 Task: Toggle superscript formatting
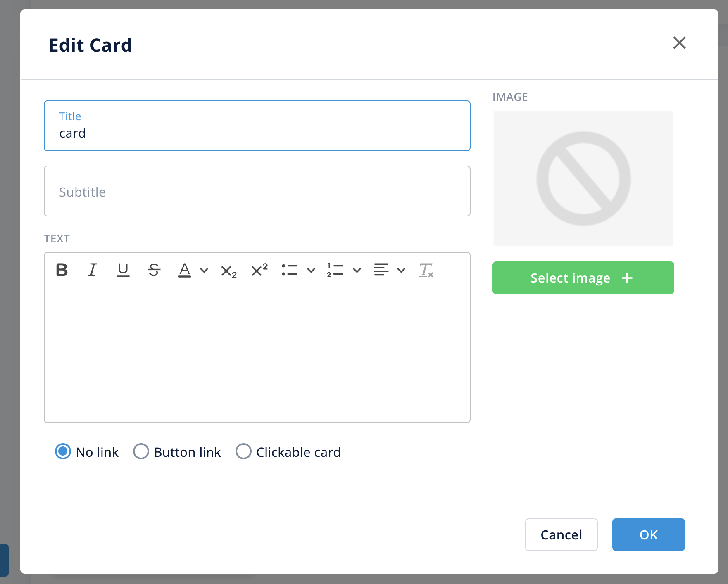tap(259, 270)
